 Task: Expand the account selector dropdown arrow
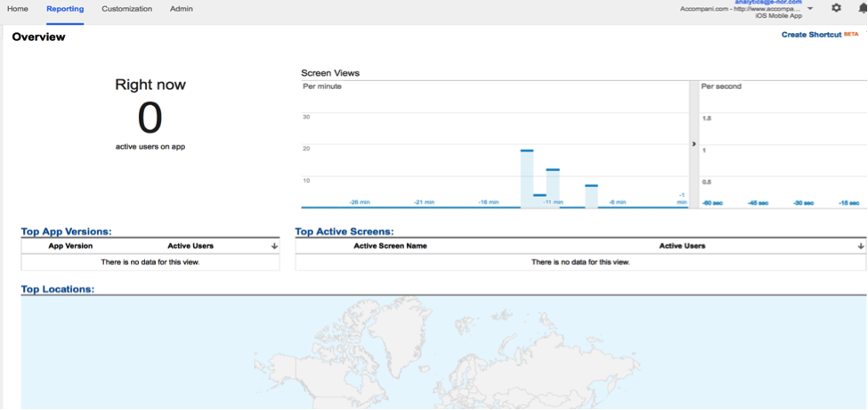point(810,9)
